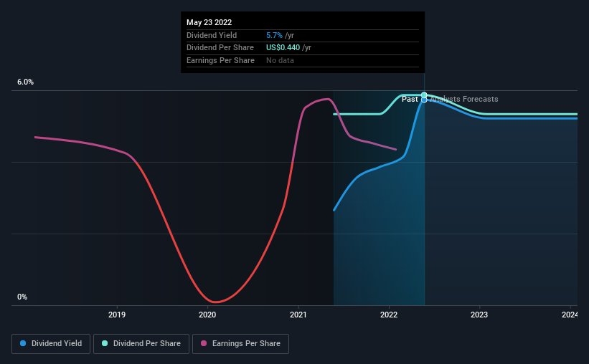Image resolution: width=589 pixels, height=364 pixels.
Task: Click the 2022 x-axis label
Action: point(389,315)
